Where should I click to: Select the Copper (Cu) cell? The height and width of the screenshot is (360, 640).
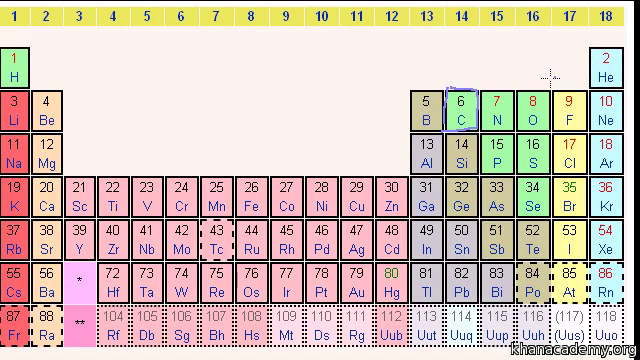[x=357, y=197]
